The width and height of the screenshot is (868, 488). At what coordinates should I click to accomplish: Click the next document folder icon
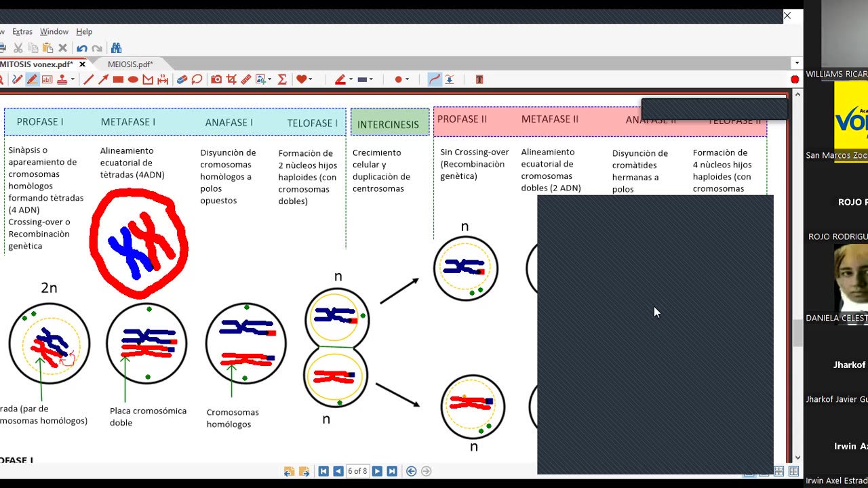[304, 471]
